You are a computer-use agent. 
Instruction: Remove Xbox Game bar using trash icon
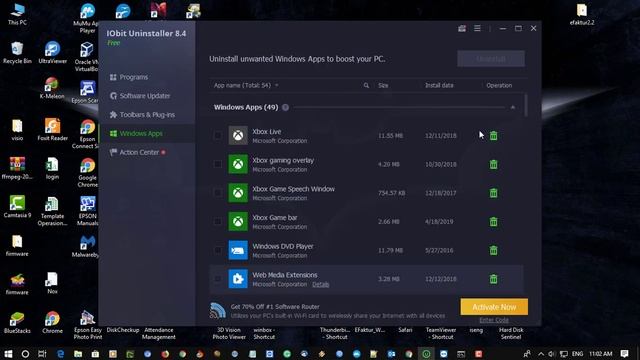coord(493,222)
